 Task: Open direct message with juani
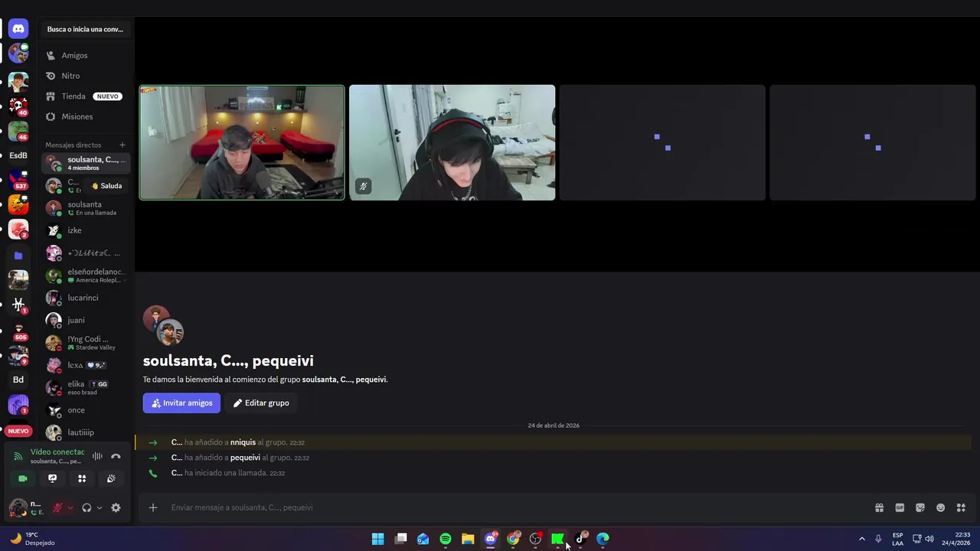click(x=86, y=320)
